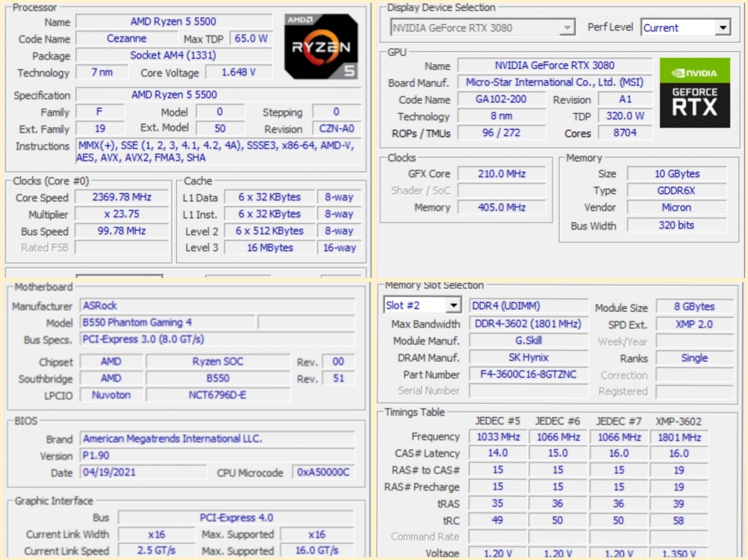This screenshot has height=560, width=748.
Task: Click the ROPs / TMUs value 96 / 272
Action: pos(502,133)
